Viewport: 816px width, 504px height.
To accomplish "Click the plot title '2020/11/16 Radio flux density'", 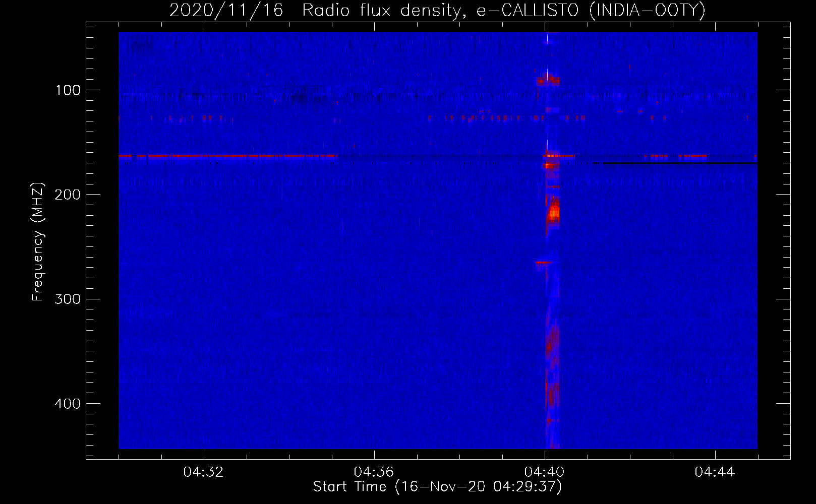I will [x=437, y=10].
